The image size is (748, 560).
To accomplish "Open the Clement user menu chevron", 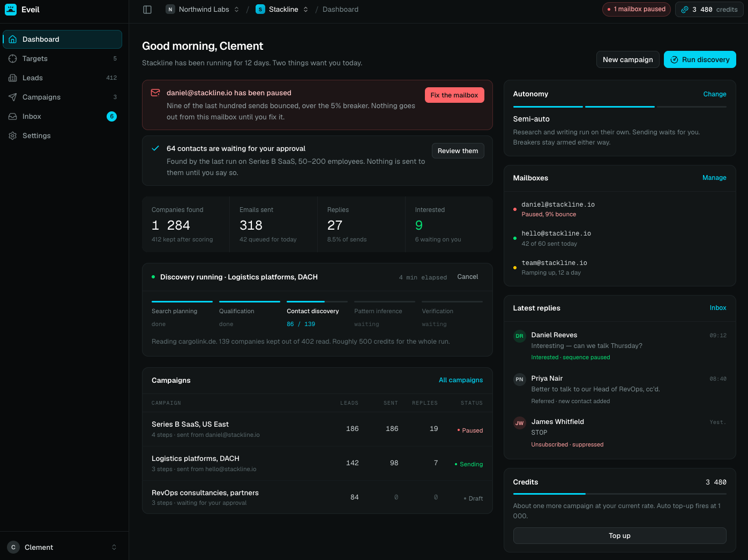I will point(114,547).
